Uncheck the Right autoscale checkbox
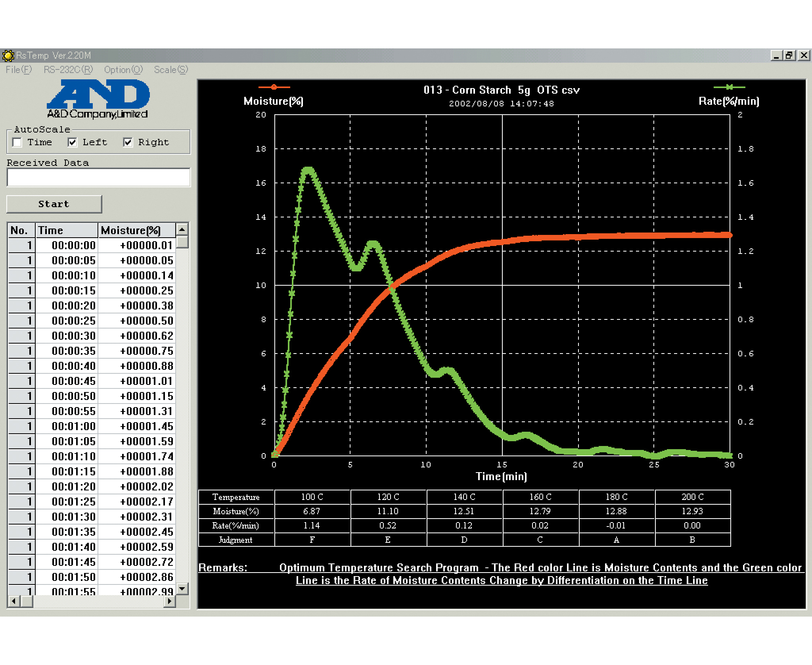The width and height of the screenshot is (812, 665). (x=128, y=142)
